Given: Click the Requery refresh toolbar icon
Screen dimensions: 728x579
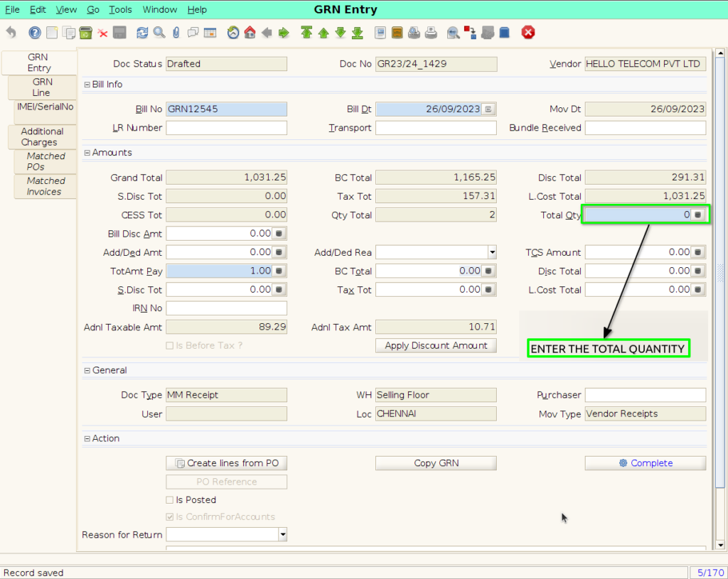Looking at the screenshot, I should coord(142,33).
